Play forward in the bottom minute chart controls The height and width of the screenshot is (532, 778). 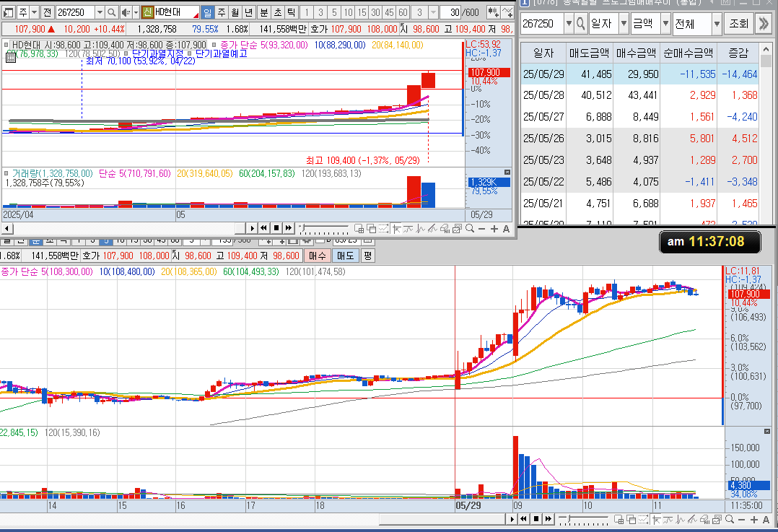coord(512,519)
